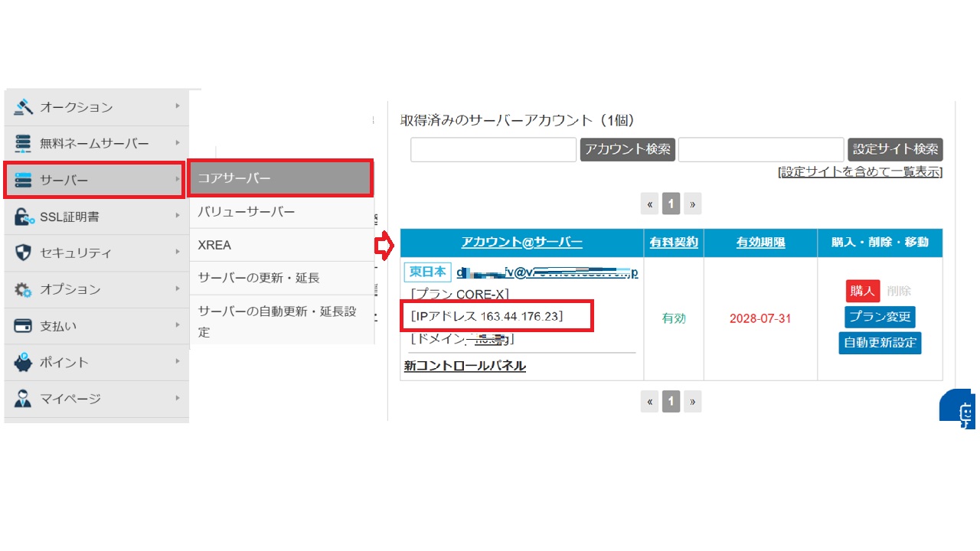Click the options gear icon
This screenshot has height=551, width=980.
click(x=23, y=289)
